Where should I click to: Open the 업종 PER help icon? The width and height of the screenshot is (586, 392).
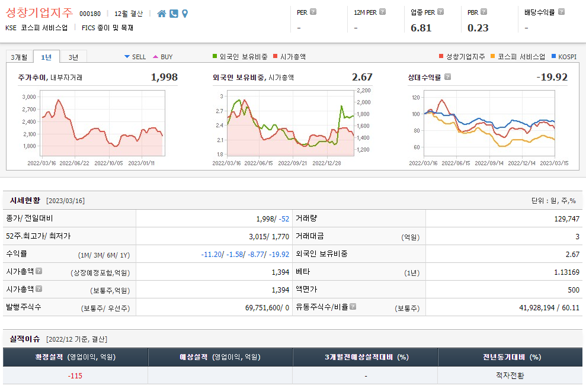coord(441,12)
